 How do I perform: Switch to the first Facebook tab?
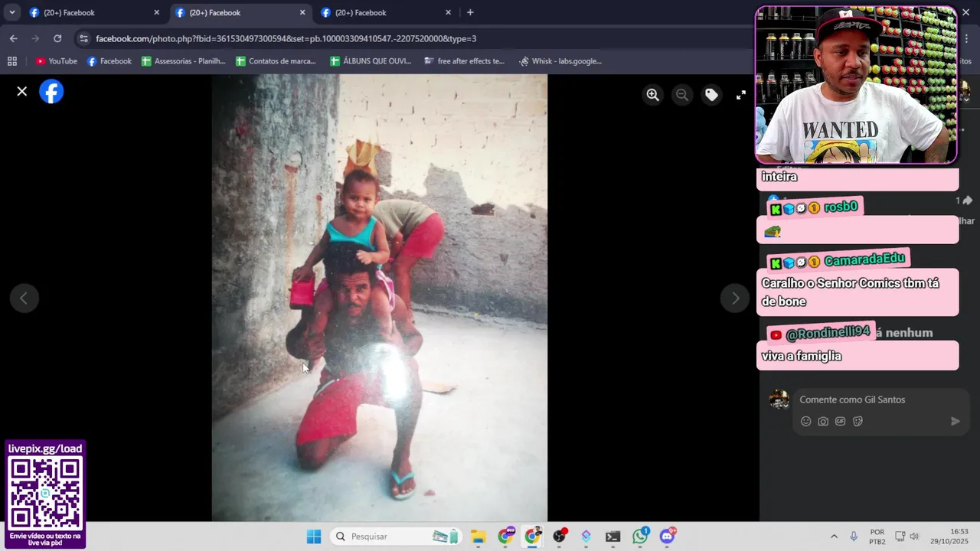(91, 12)
